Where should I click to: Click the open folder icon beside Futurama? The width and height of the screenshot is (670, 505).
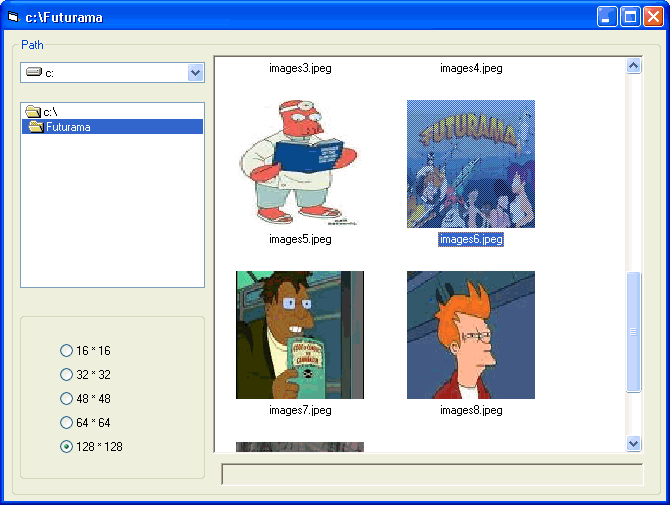tap(36, 126)
